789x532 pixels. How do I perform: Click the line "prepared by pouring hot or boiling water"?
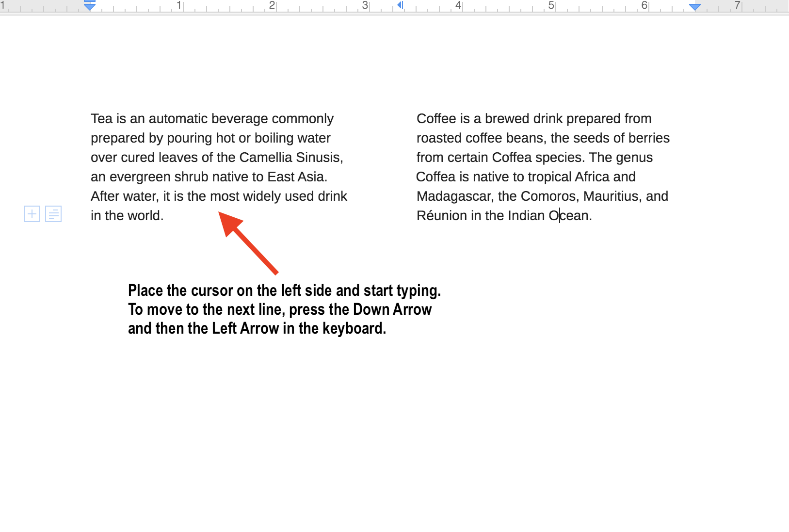click(210, 138)
